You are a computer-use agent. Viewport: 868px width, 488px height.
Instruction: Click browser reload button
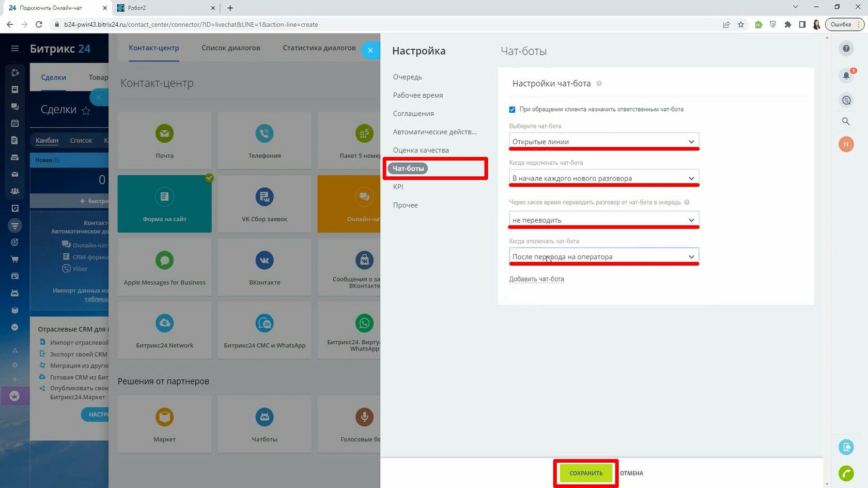pos(39,24)
